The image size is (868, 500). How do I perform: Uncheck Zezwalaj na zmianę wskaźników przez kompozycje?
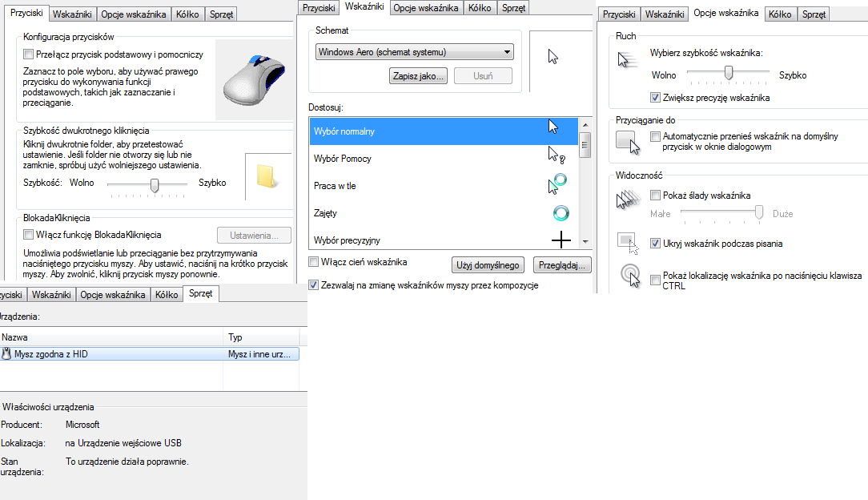[x=313, y=285]
